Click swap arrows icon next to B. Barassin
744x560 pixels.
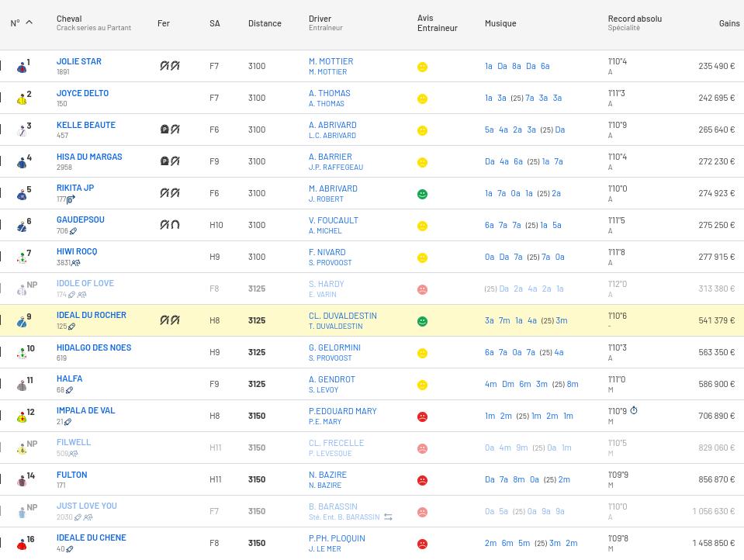click(x=388, y=517)
